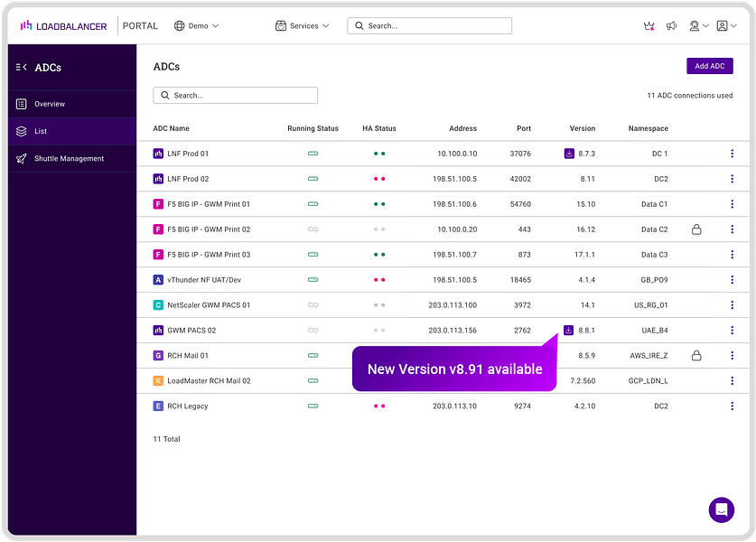Viewport: 756px width, 542px height.
Task: Open the chat support bubble at bottom right
Action: (x=722, y=509)
